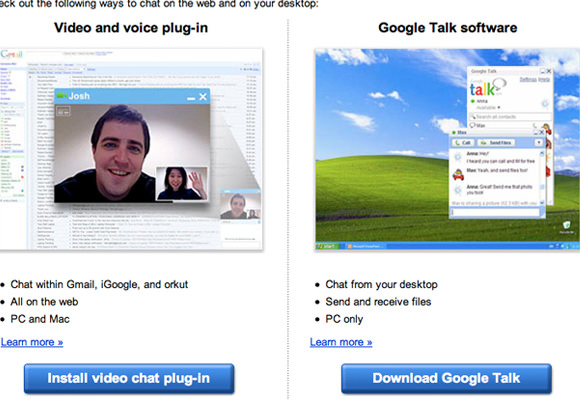Click Learn more under Video and voice plug-in
The width and height of the screenshot is (580, 400).
coord(32,342)
